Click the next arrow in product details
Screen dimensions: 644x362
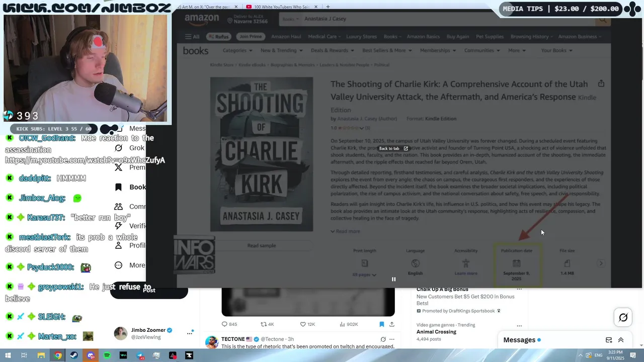tap(601, 263)
